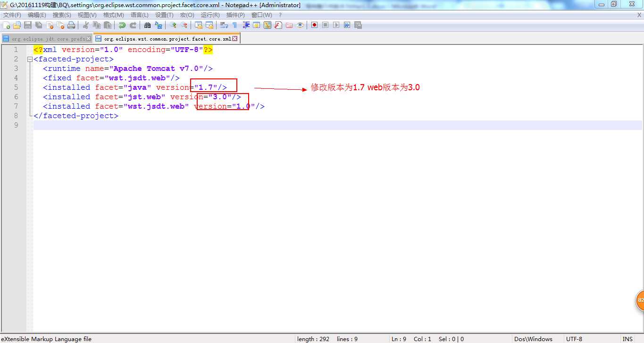Viewport: 644px width, 343px height.
Task: Open the 搜索(S) menu
Action: tap(62, 15)
